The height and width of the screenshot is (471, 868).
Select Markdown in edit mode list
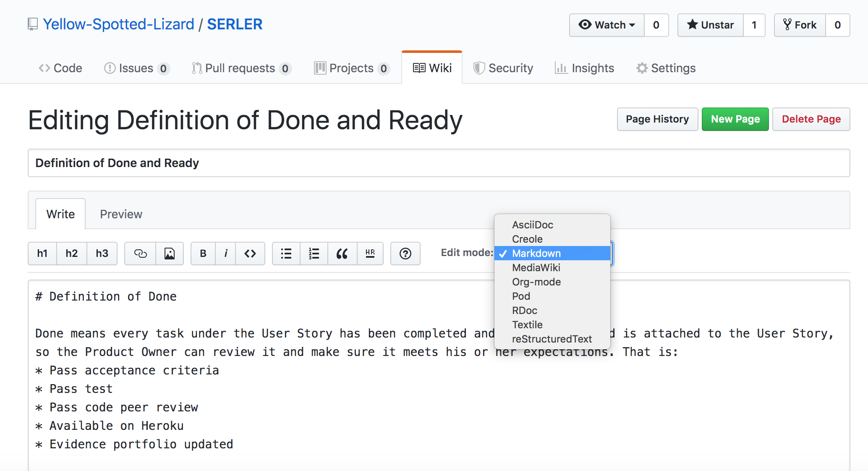click(552, 254)
